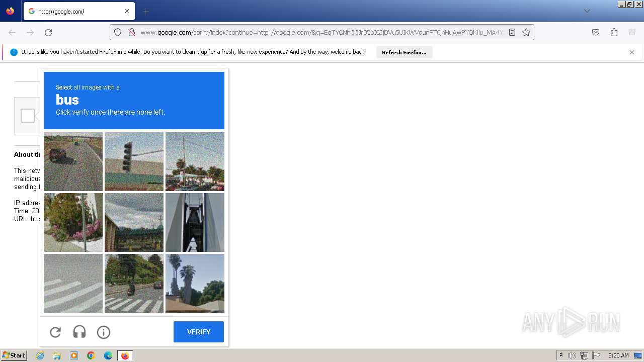The height and width of the screenshot is (362, 644).
Task: Show hidden system tray icons
Action: point(561,355)
